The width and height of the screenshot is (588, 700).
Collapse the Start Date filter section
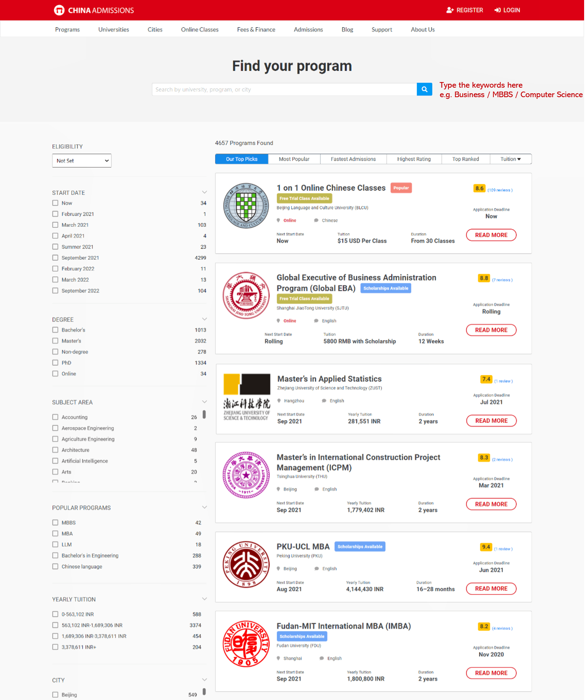pyautogui.click(x=204, y=192)
